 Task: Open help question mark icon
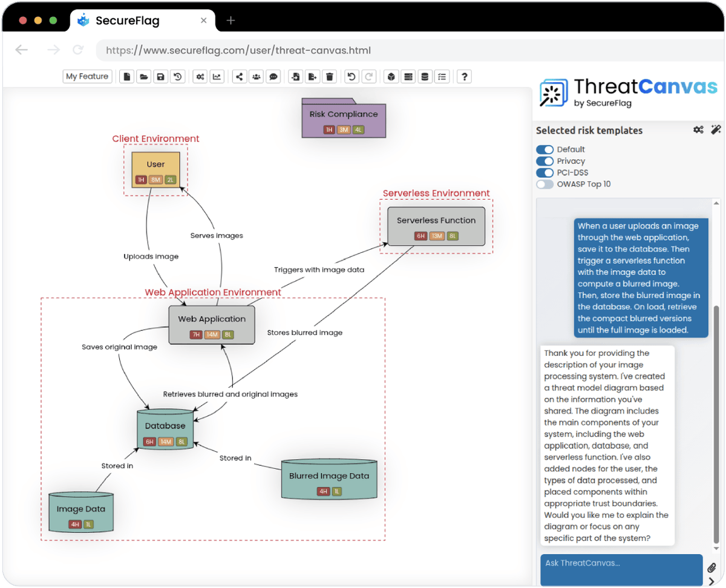click(x=464, y=77)
